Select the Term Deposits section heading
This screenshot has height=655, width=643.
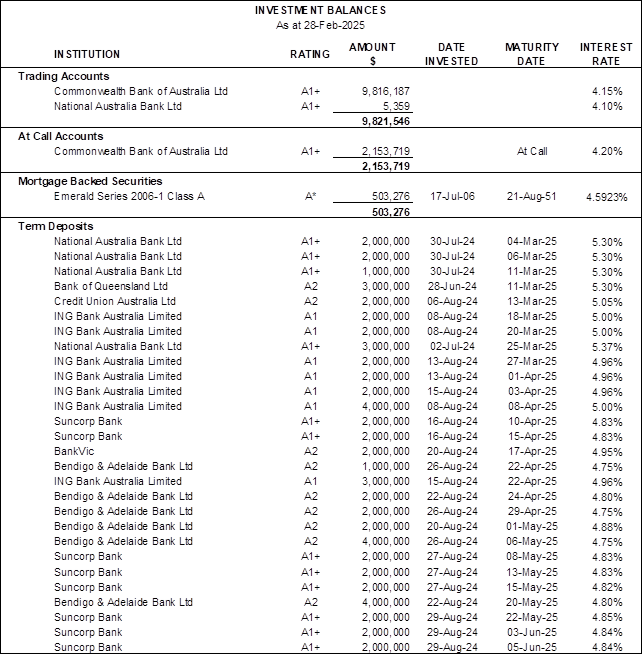click(x=56, y=226)
